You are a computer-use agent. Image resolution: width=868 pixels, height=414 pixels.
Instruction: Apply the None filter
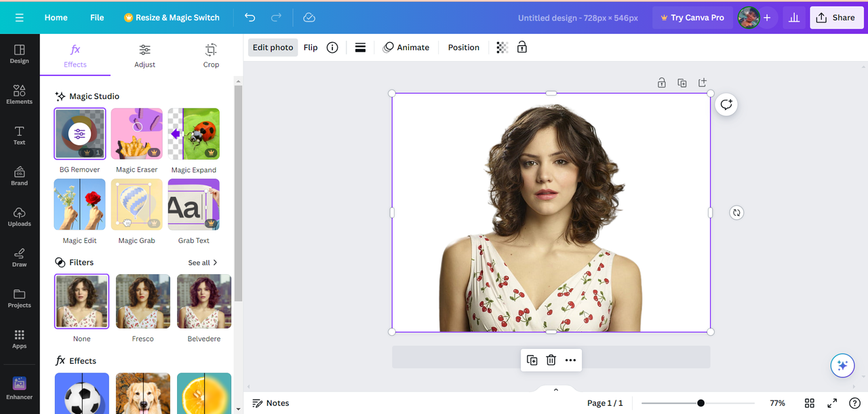coord(81,301)
